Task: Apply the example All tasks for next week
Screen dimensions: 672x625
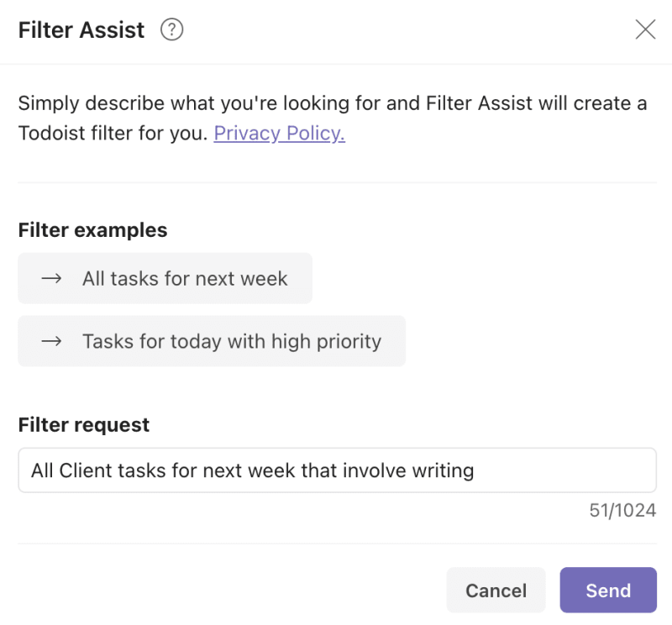Action: pos(165,277)
